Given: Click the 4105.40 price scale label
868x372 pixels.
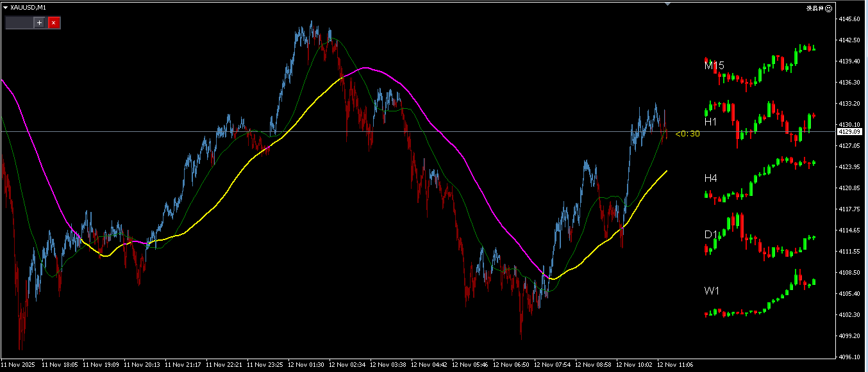Looking at the screenshot, I should coord(849,293).
